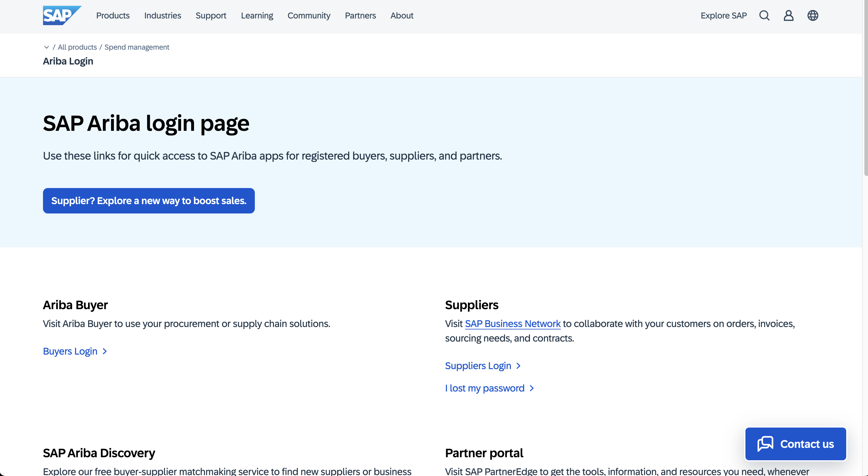This screenshot has height=476, width=868.
Task: Click the Ariba Login page title
Action: [x=68, y=61]
